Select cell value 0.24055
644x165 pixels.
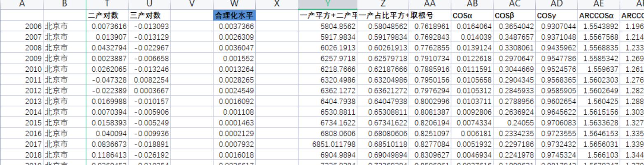(515, 123)
